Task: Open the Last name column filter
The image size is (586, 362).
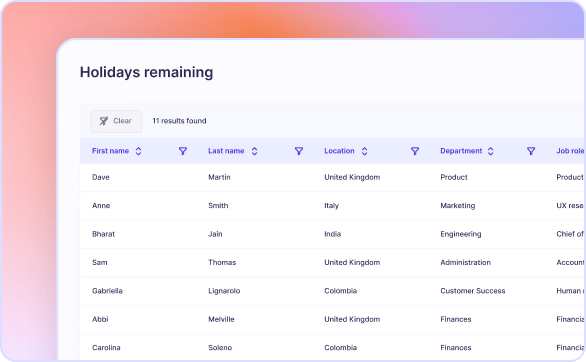Action: (x=299, y=151)
